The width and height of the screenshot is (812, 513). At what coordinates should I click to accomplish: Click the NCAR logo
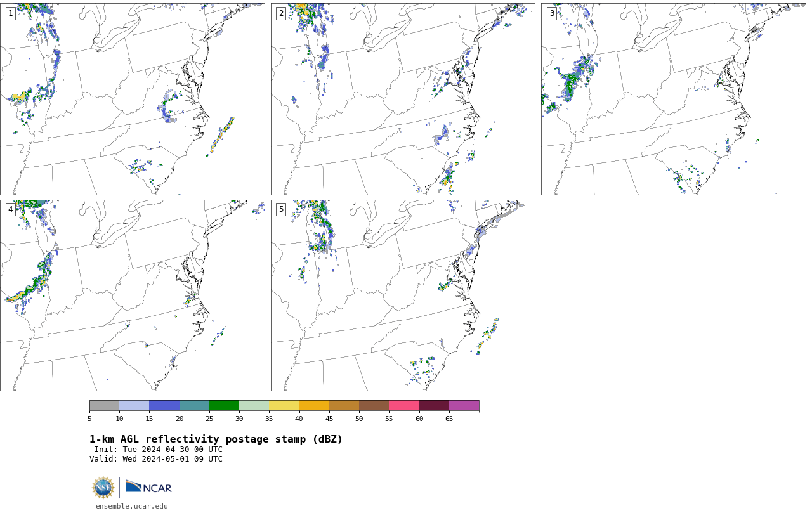click(148, 487)
